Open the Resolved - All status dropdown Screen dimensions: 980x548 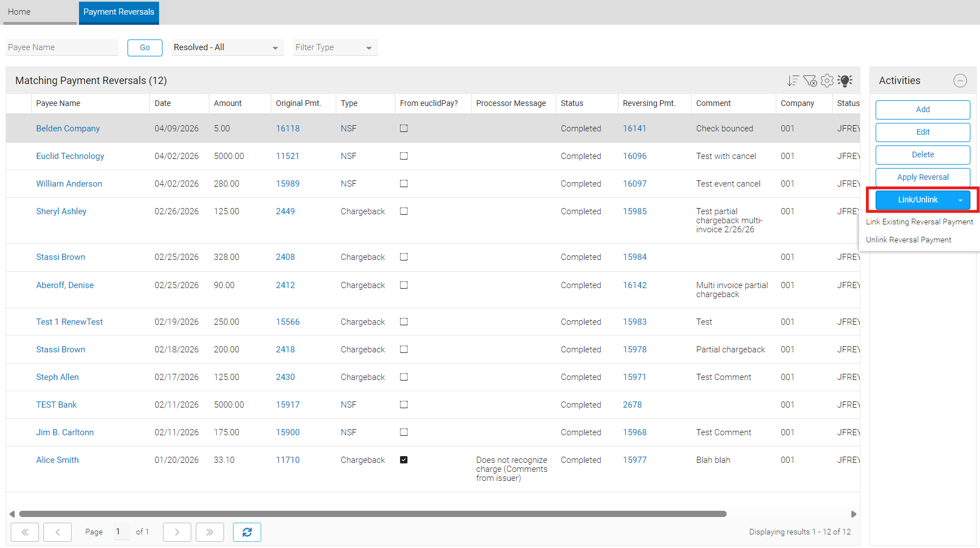(227, 47)
